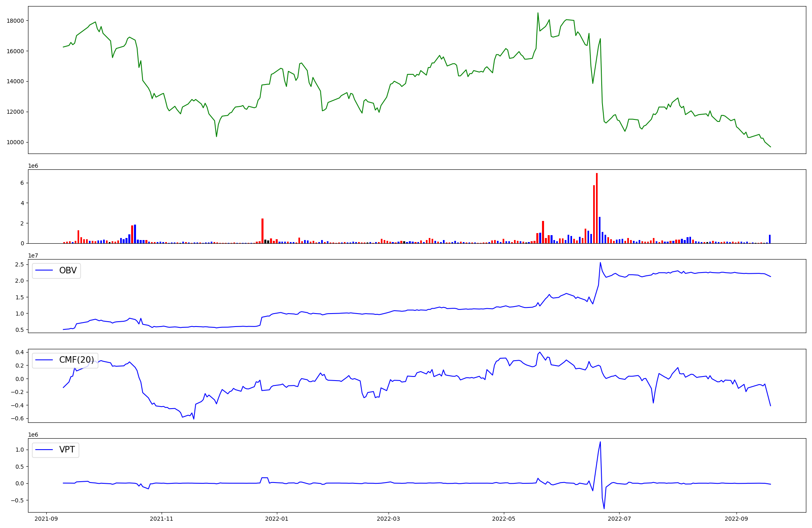Click the OBV legend label
The width and height of the screenshot is (812, 528).
68,270
